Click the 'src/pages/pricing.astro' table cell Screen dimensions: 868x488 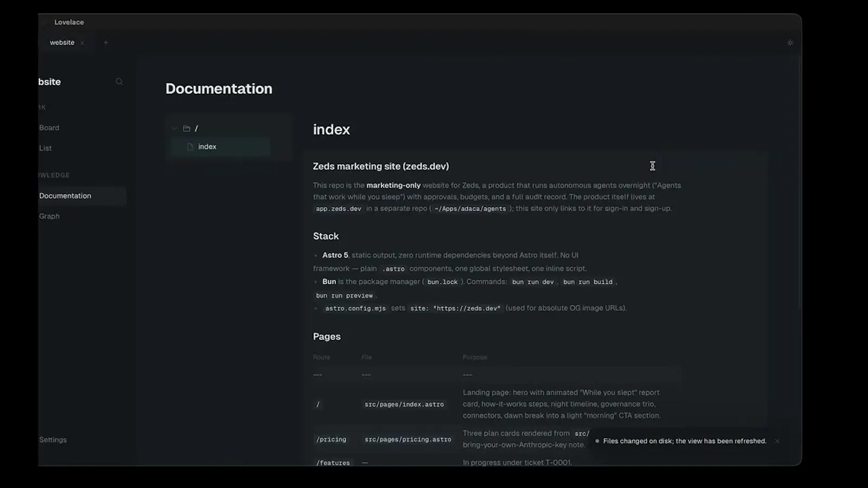pos(408,440)
